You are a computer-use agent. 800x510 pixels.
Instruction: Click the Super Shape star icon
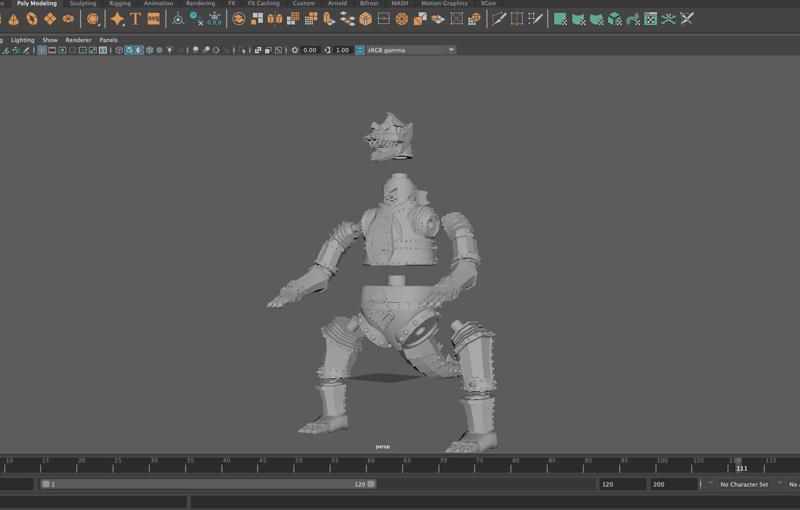coord(117,19)
